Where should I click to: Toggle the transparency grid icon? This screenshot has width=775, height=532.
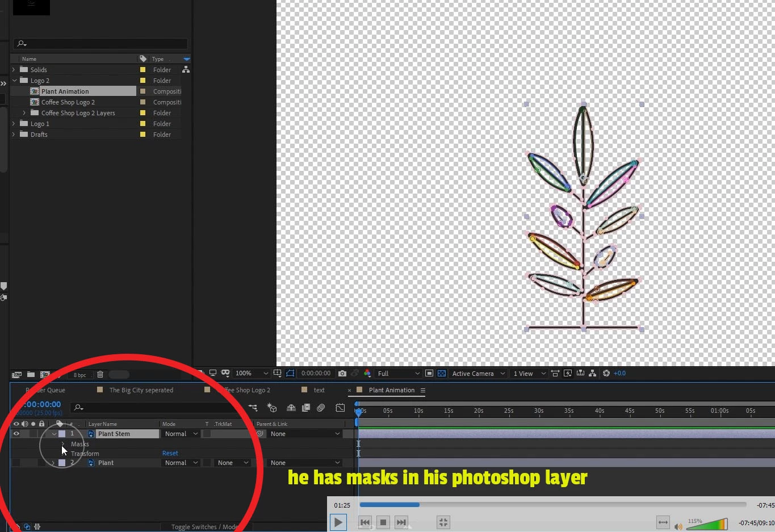[x=441, y=374]
